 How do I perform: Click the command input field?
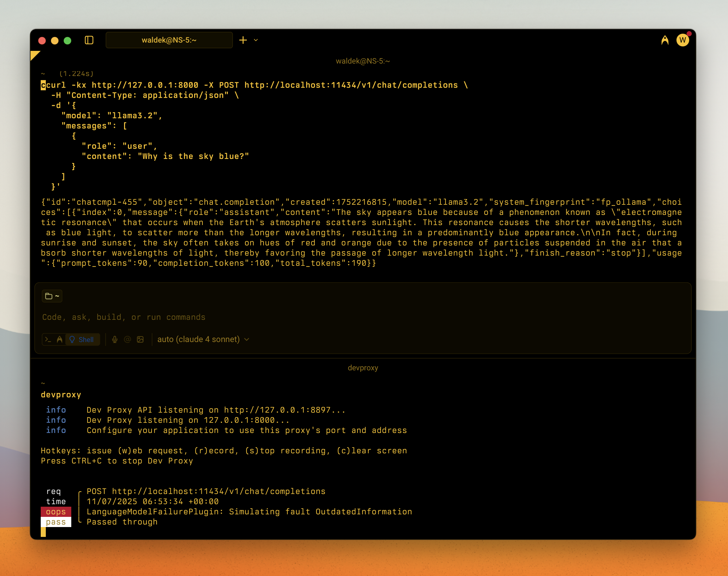[x=202, y=317]
